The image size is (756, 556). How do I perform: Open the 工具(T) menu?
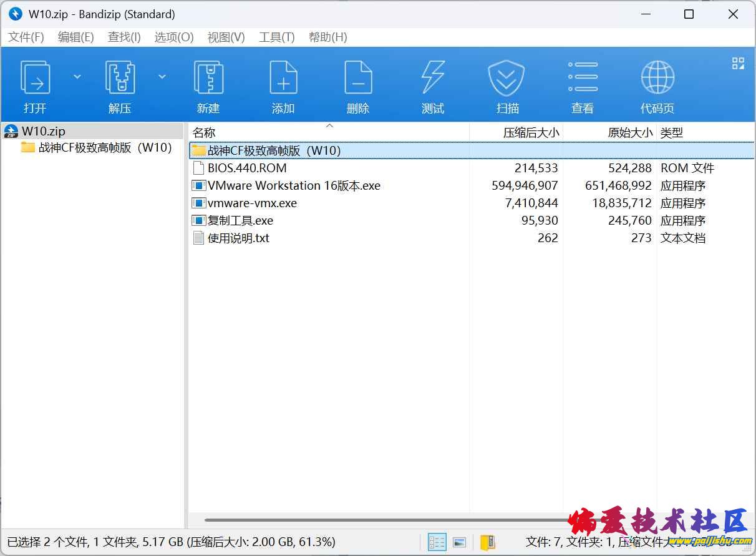pos(276,37)
